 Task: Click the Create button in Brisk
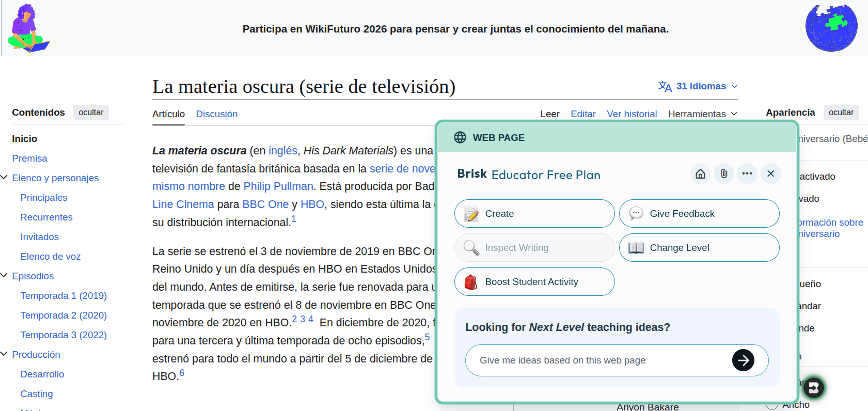pyautogui.click(x=534, y=214)
